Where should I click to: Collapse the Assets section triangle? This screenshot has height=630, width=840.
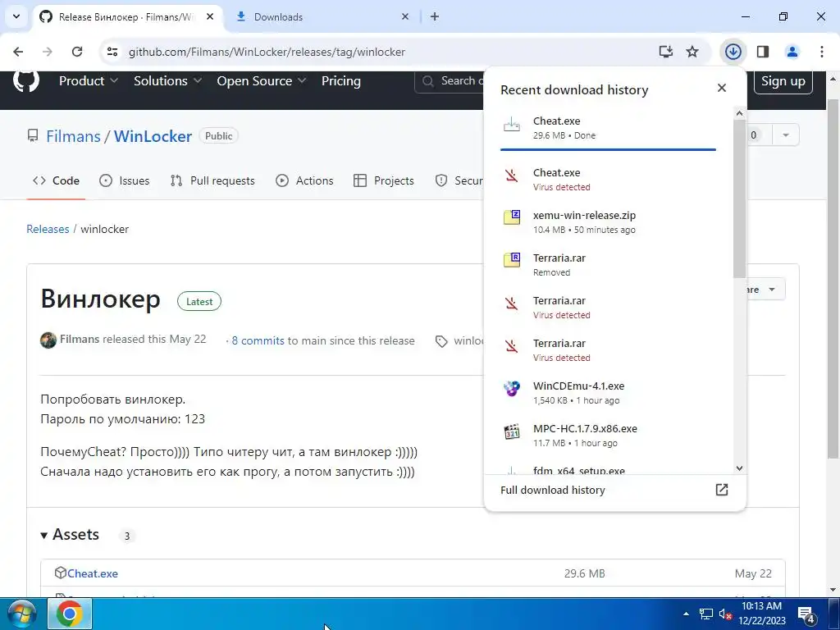pos(44,535)
